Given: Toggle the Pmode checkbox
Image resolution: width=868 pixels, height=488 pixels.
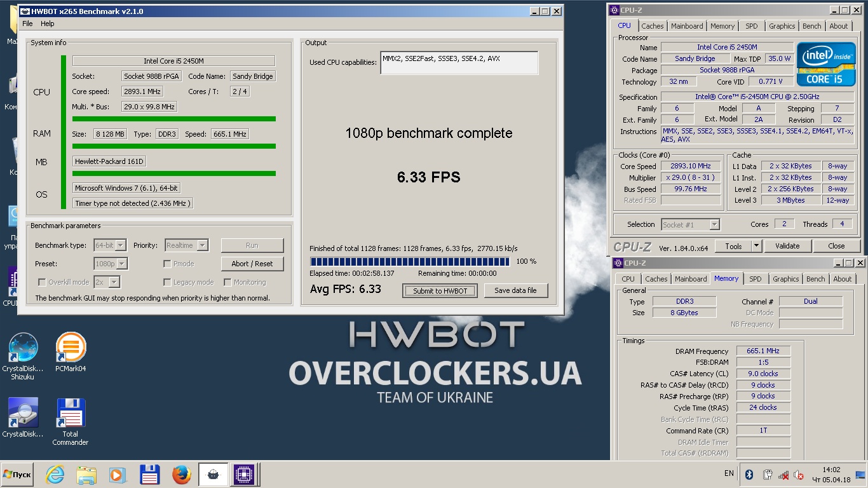Looking at the screenshot, I should [167, 264].
